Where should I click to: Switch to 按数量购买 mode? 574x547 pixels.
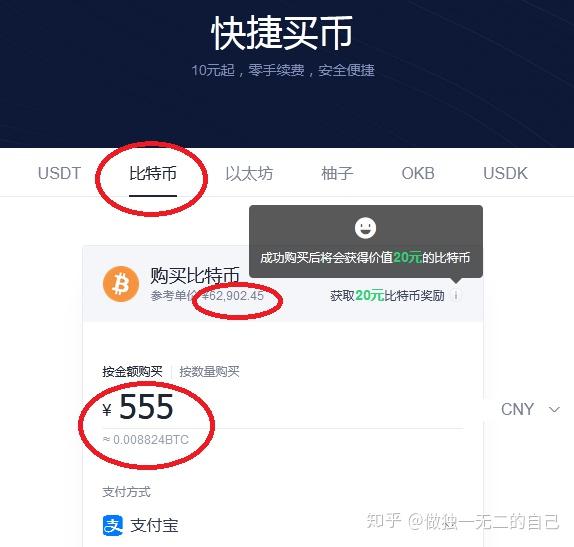(x=209, y=372)
